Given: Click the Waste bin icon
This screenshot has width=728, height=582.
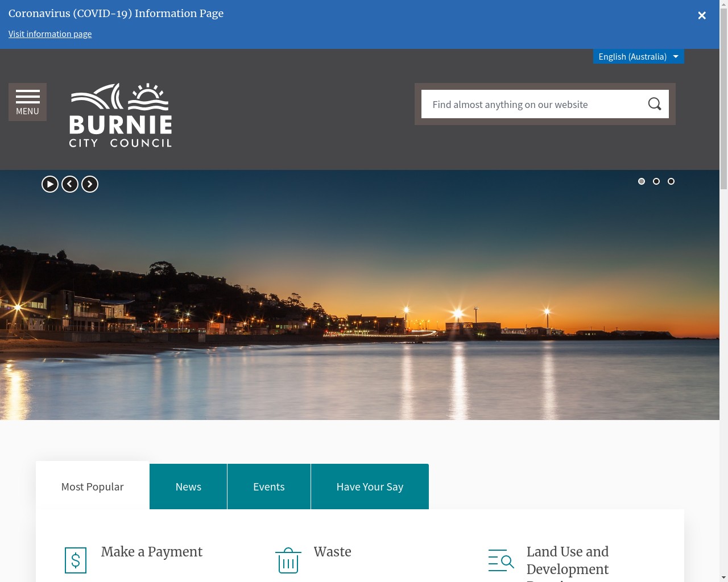Looking at the screenshot, I should pyautogui.click(x=288, y=560).
